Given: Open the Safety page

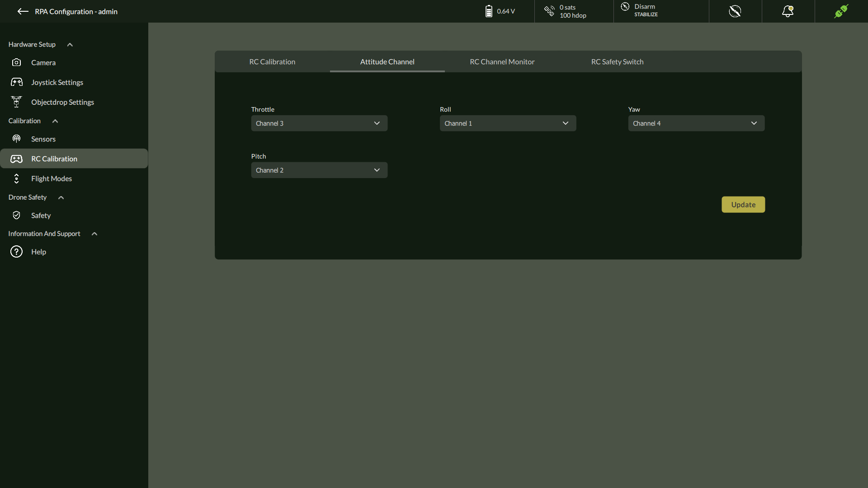Looking at the screenshot, I should [x=41, y=216].
